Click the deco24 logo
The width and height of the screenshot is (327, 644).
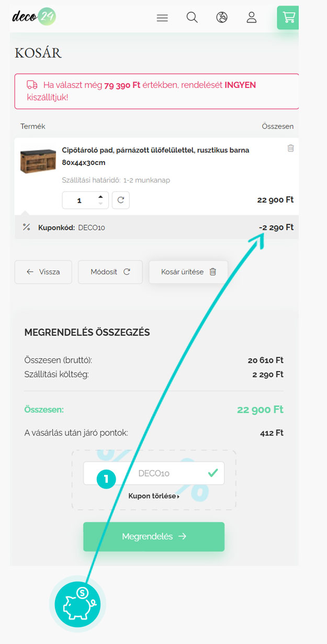coord(34,16)
